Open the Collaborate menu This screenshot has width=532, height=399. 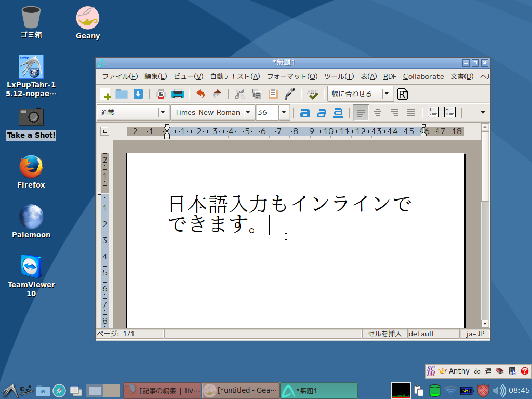[423, 77]
